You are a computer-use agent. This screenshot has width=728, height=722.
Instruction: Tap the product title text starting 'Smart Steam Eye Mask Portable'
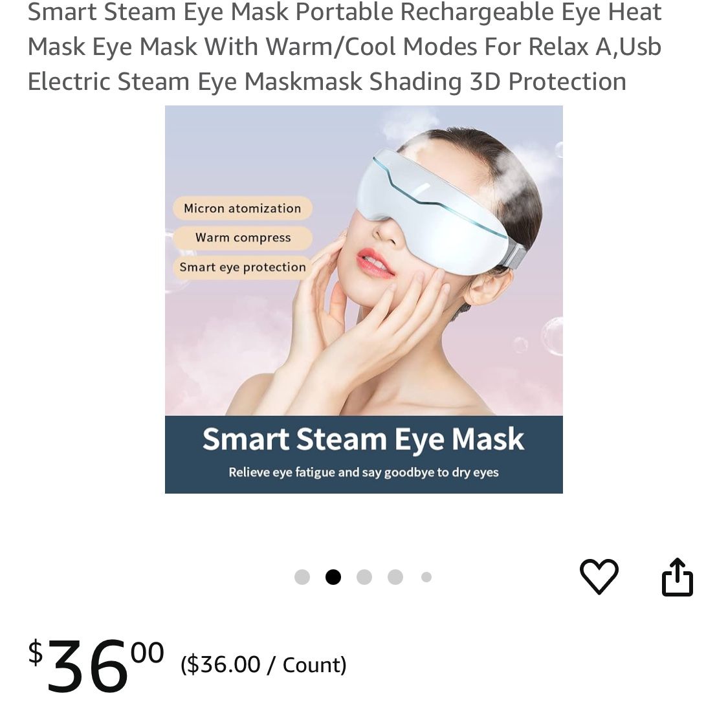(344, 47)
